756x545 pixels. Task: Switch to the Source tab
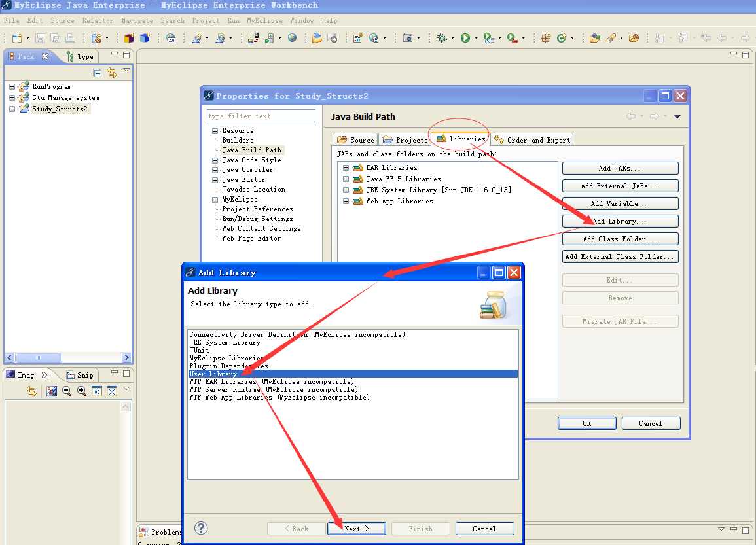[355, 140]
